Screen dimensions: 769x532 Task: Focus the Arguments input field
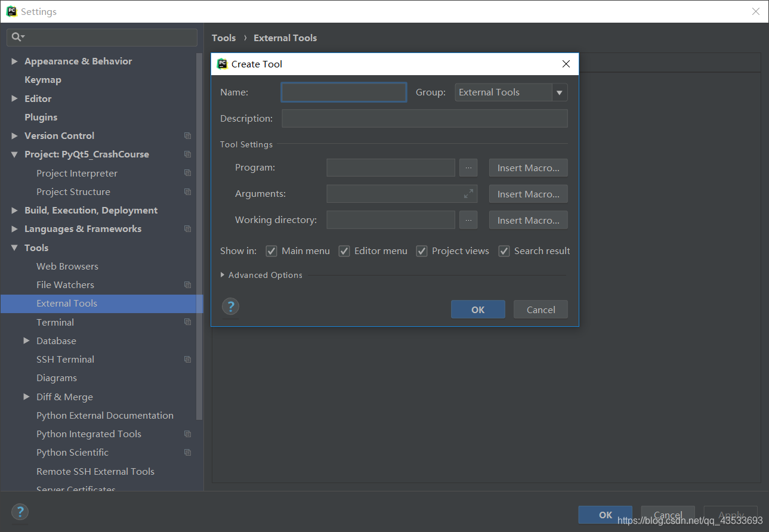(402, 194)
